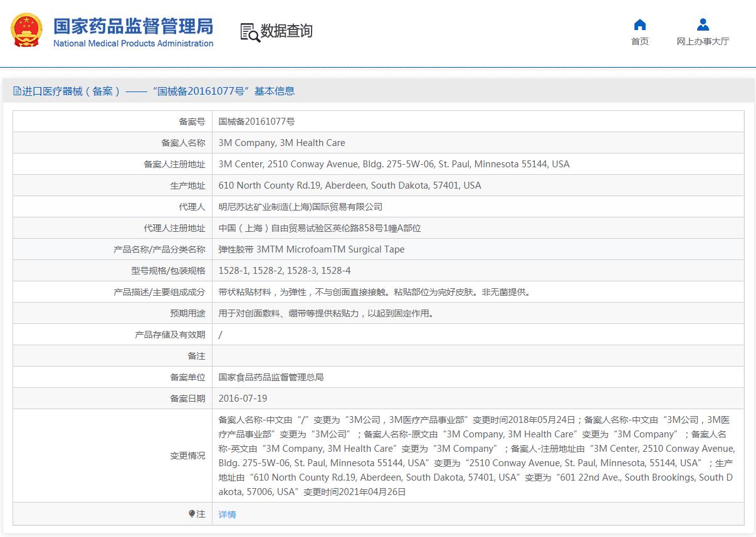Click the bulb icon beside 注
Image resolution: width=756 pixels, height=537 pixels.
coord(192,514)
